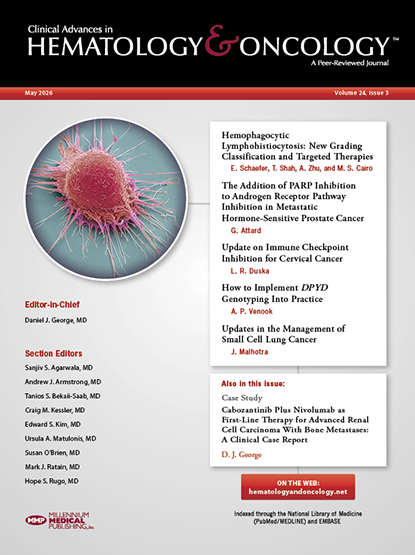Click author name G. Attard
Image resolution: width=415 pixels, height=555 pixels.
[246, 230]
